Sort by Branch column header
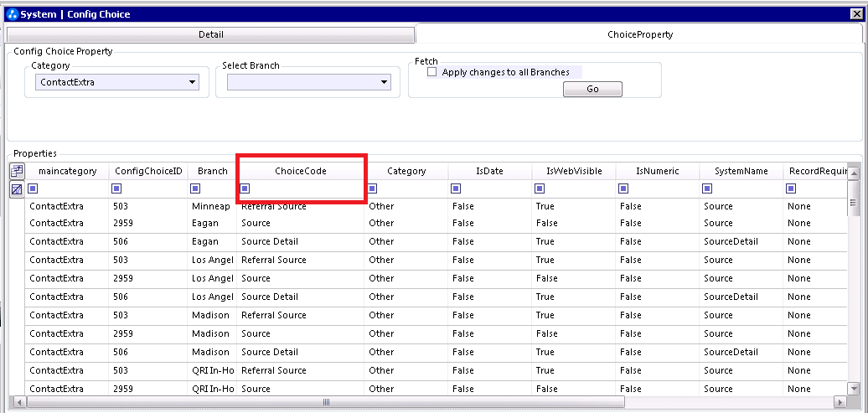The image size is (868, 413). click(212, 171)
